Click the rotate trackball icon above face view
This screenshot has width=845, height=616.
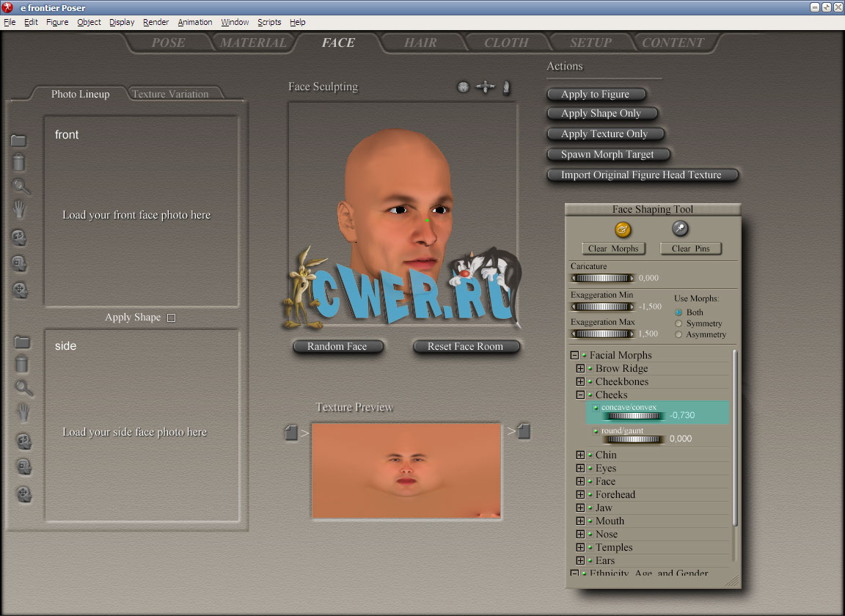pos(463,87)
